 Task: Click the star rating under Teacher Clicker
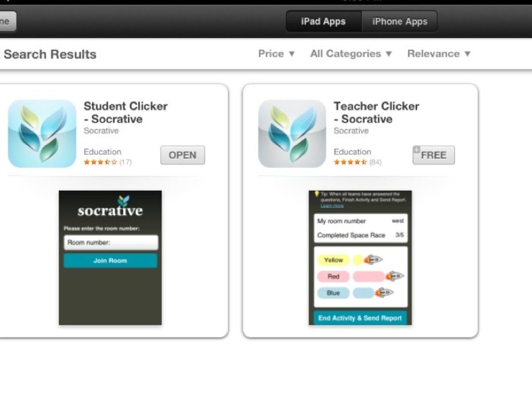350,162
